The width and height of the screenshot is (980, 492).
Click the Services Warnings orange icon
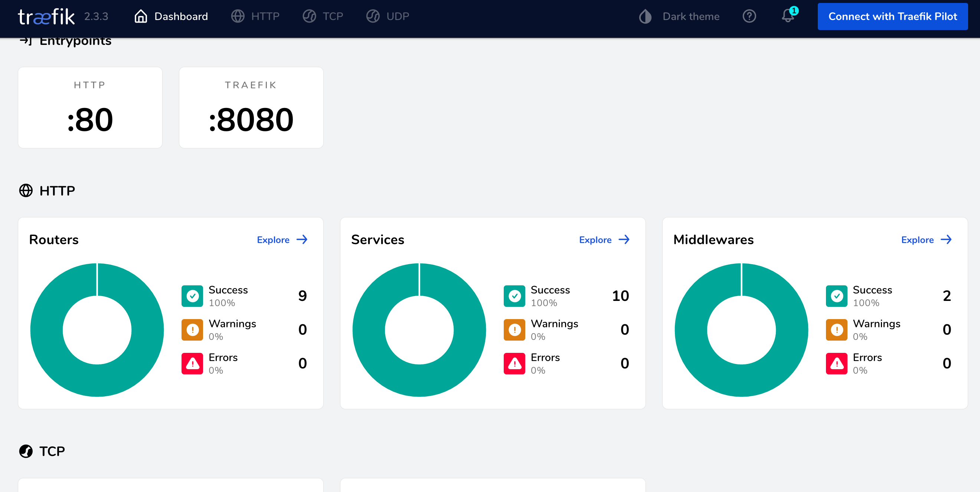(x=514, y=329)
